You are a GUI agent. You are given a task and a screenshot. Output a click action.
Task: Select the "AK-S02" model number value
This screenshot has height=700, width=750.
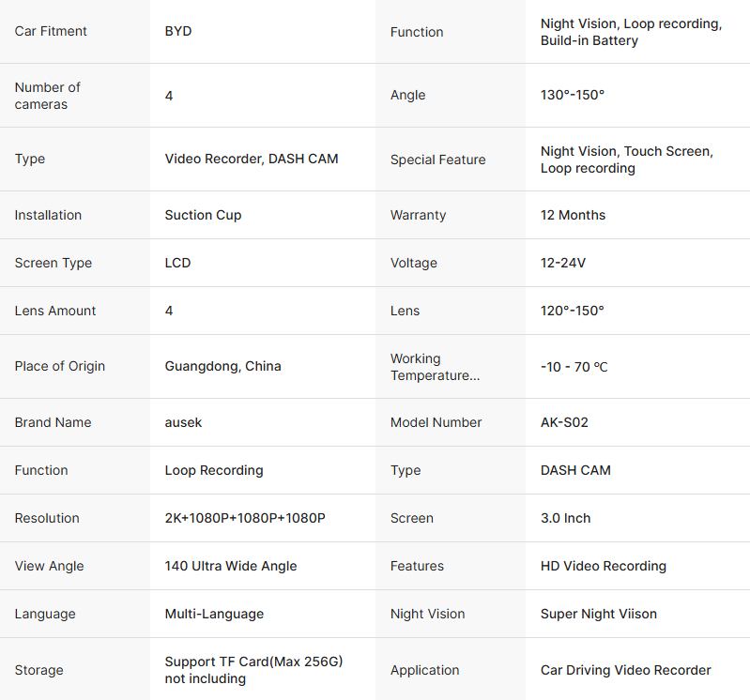564,422
